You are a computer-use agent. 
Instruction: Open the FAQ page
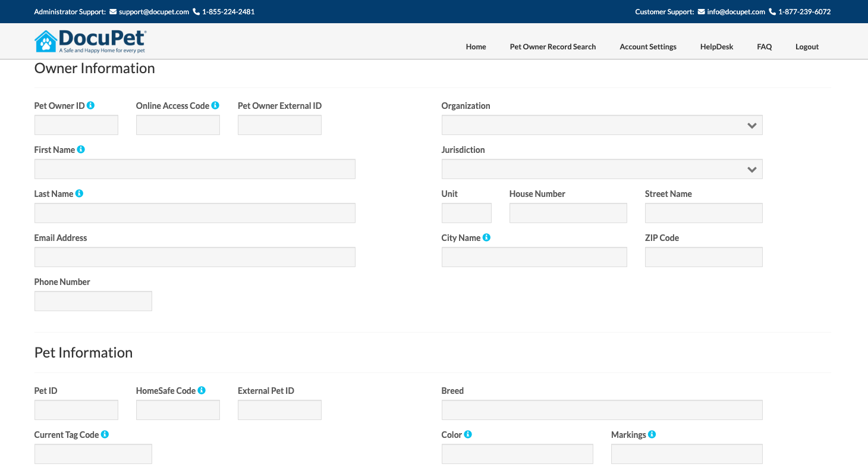click(x=764, y=46)
